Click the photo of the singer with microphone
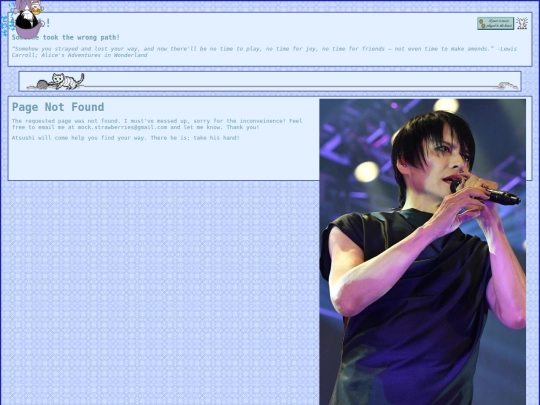Image resolution: width=540 pixels, height=405 pixels. pyautogui.click(x=423, y=252)
